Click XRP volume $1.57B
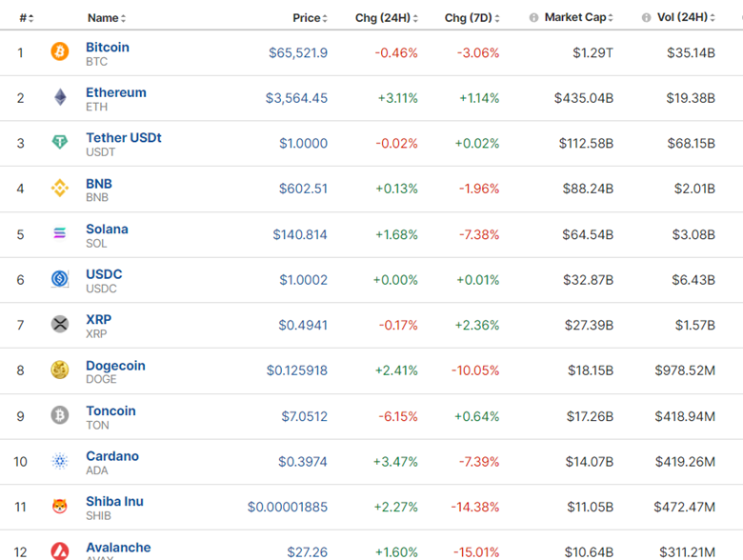 pyautogui.click(x=695, y=325)
